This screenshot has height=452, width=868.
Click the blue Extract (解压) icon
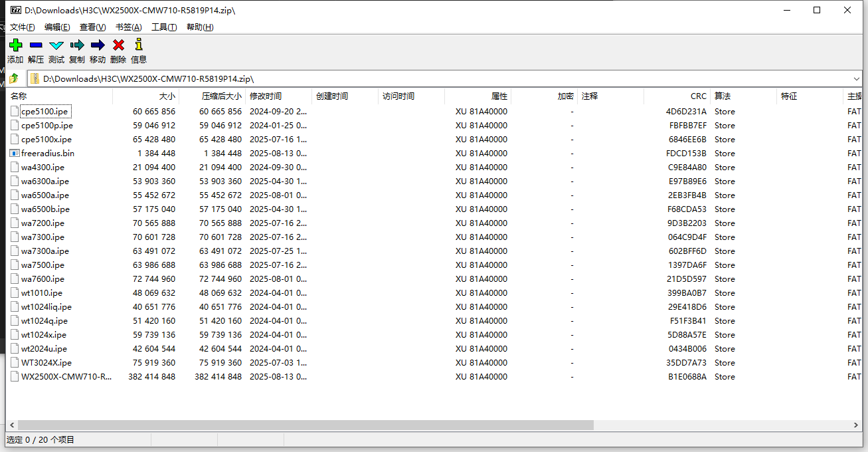coord(36,45)
